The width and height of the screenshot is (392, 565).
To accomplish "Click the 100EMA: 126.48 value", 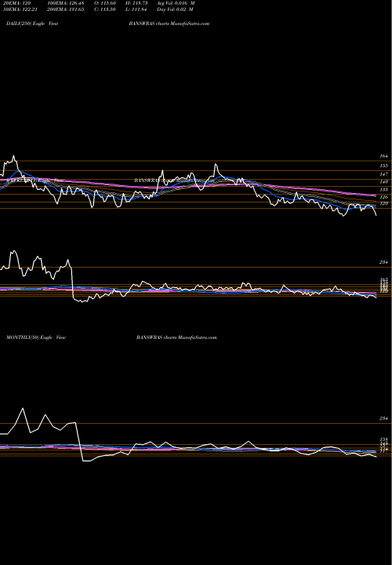I will 67,3.
